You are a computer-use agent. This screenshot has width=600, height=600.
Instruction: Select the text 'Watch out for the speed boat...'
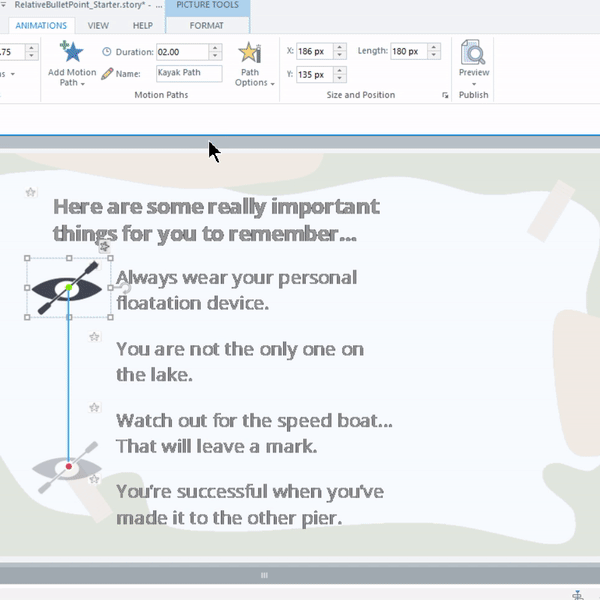point(254,421)
